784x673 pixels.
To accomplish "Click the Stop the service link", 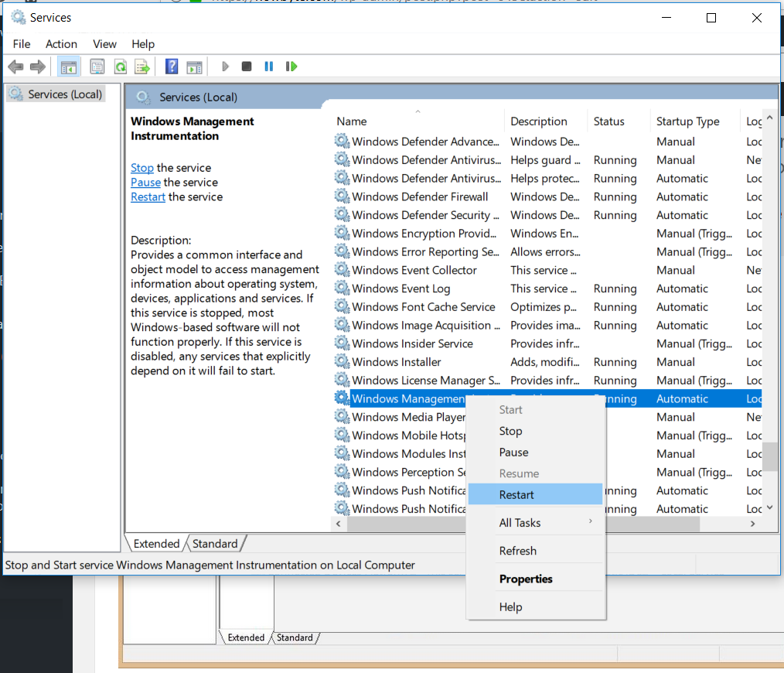I will pos(142,168).
